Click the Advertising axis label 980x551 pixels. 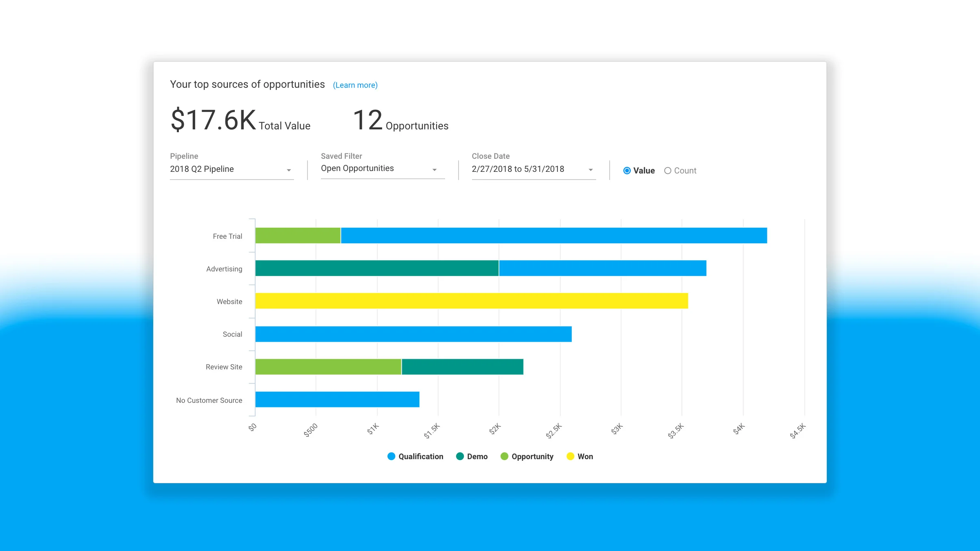(x=224, y=269)
